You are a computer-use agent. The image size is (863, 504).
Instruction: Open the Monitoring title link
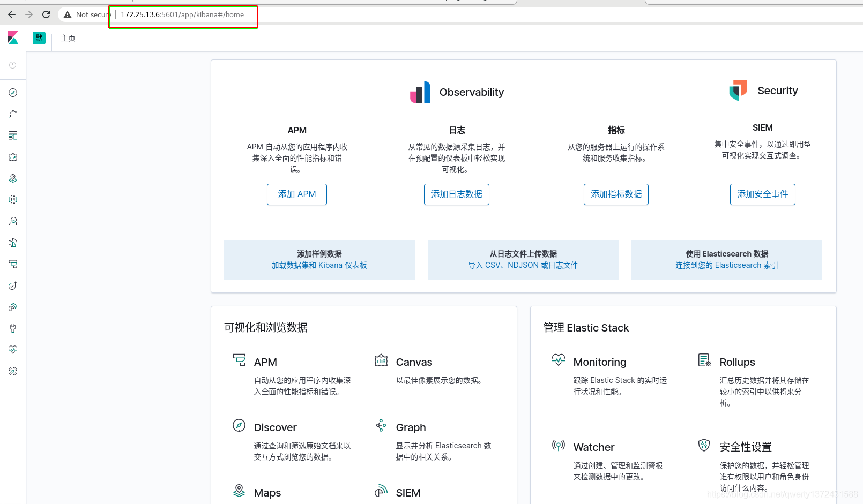[x=600, y=362]
